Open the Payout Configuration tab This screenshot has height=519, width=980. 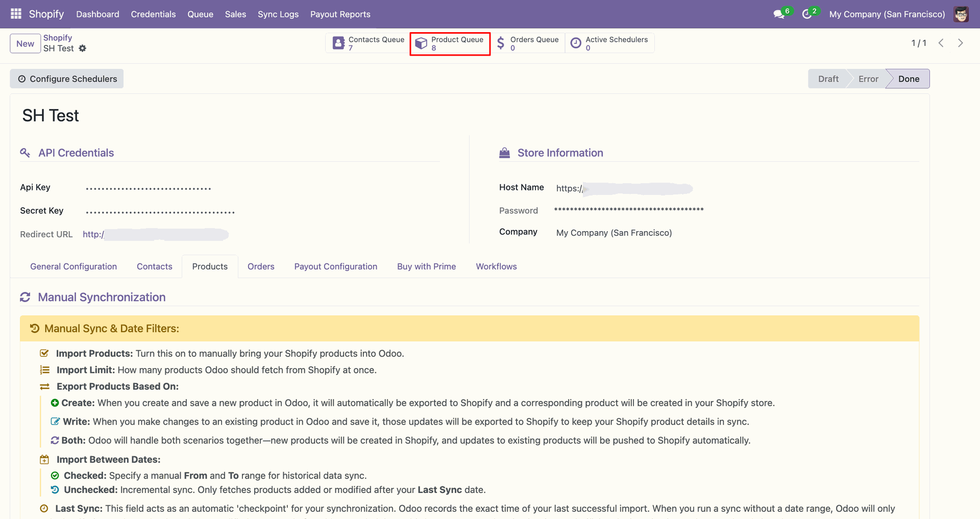(336, 266)
